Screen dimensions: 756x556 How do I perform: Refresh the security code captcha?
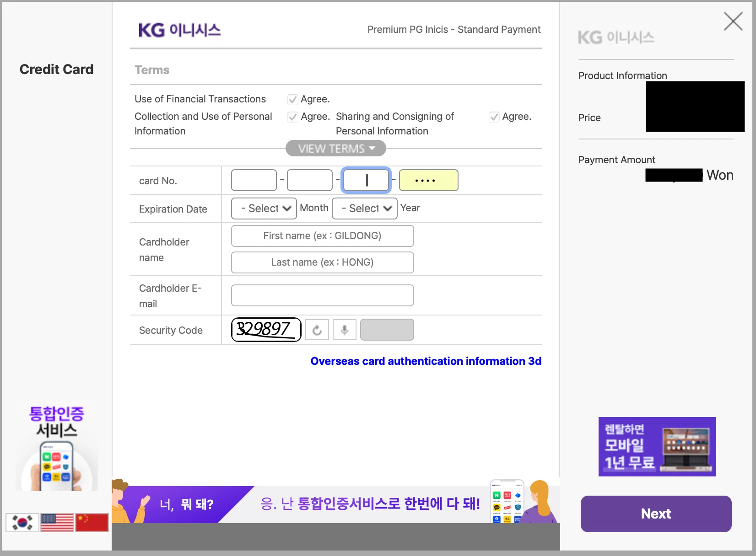tap(317, 330)
